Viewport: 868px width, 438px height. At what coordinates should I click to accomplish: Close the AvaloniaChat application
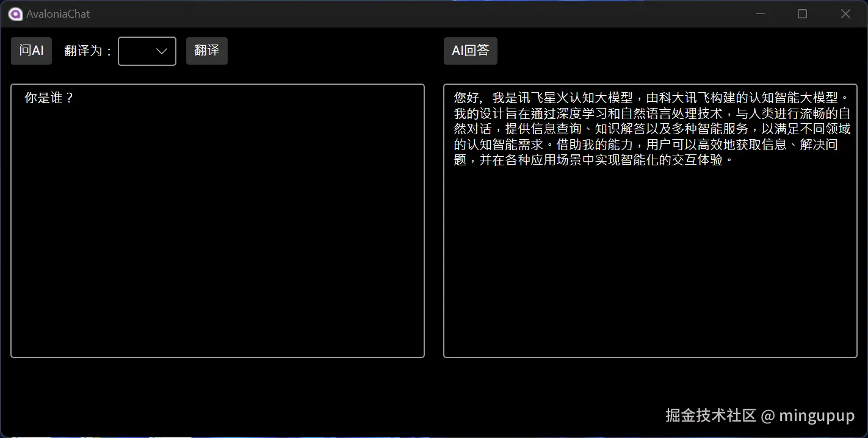pyautogui.click(x=846, y=13)
